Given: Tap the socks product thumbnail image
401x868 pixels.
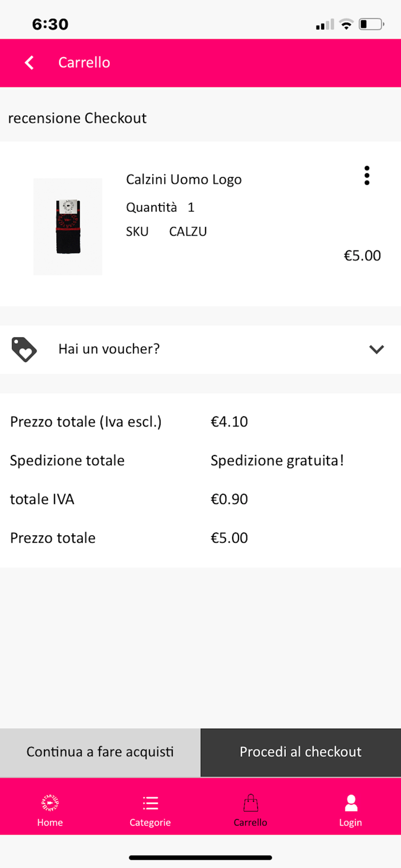Looking at the screenshot, I should pos(68,226).
